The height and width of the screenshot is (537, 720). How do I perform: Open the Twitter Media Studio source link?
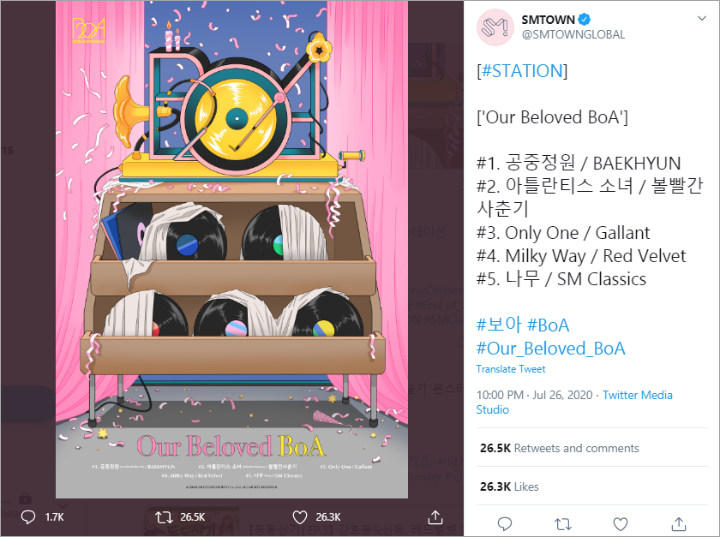[x=574, y=402]
